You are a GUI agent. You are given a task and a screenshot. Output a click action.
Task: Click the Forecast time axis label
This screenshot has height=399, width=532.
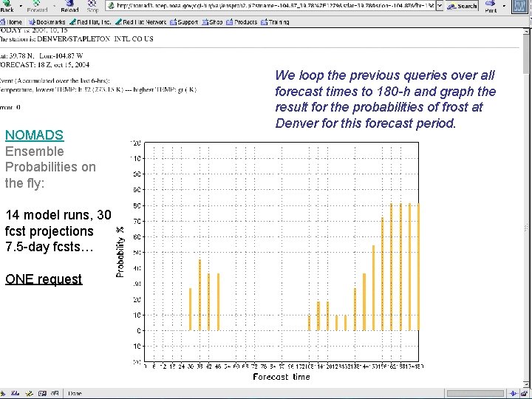(282, 377)
